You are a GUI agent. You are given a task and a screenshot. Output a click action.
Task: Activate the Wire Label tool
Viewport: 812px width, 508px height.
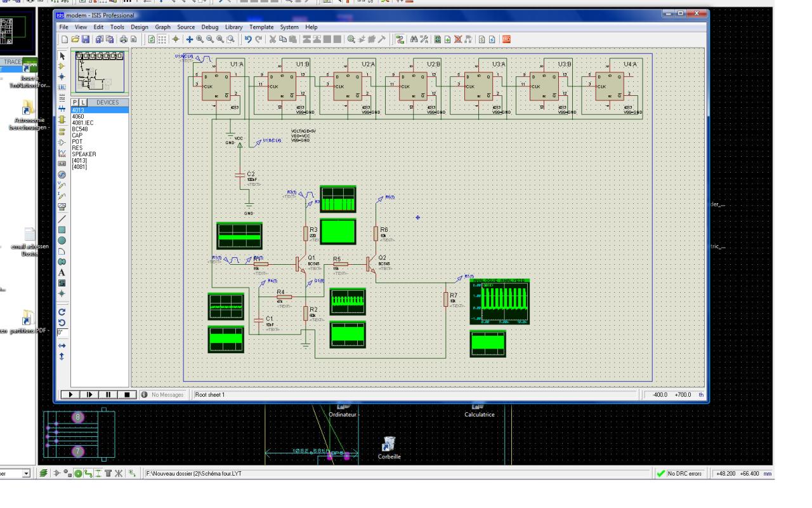pos(62,86)
